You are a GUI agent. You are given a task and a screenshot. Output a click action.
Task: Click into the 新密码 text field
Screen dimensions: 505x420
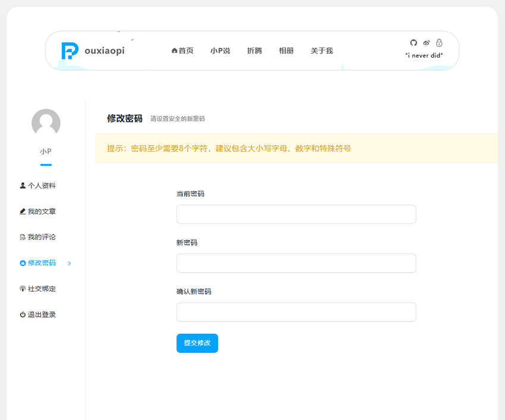[296, 263]
